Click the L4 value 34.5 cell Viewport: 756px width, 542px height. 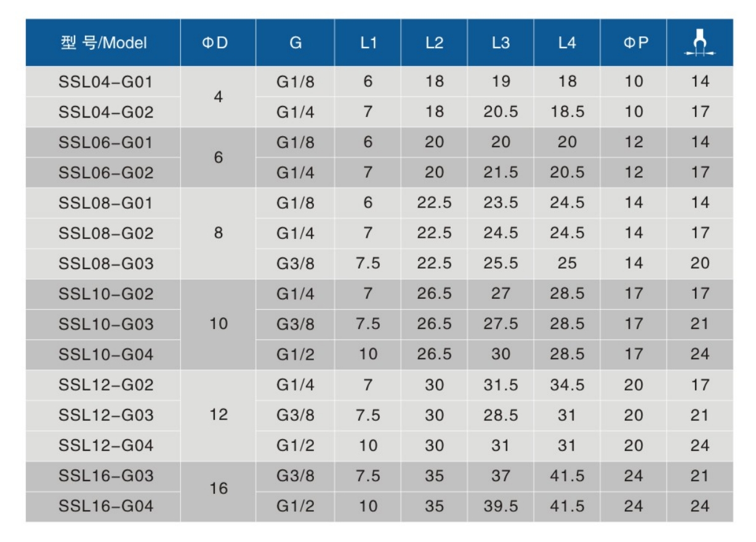tap(567, 385)
